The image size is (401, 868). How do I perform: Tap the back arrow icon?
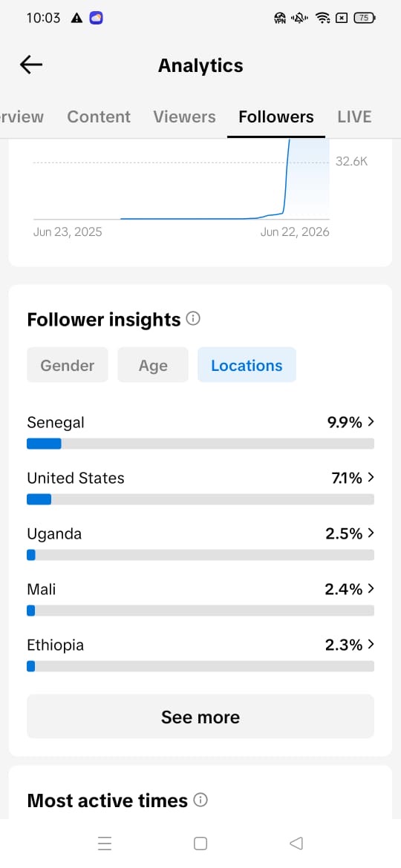click(31, 65)
